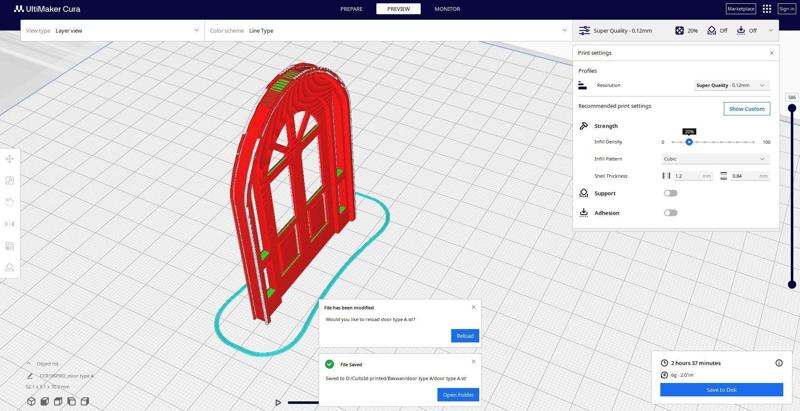This screenshot has height=411, width=800.
Task: Switch to front view icon
Action: point(45,401)
